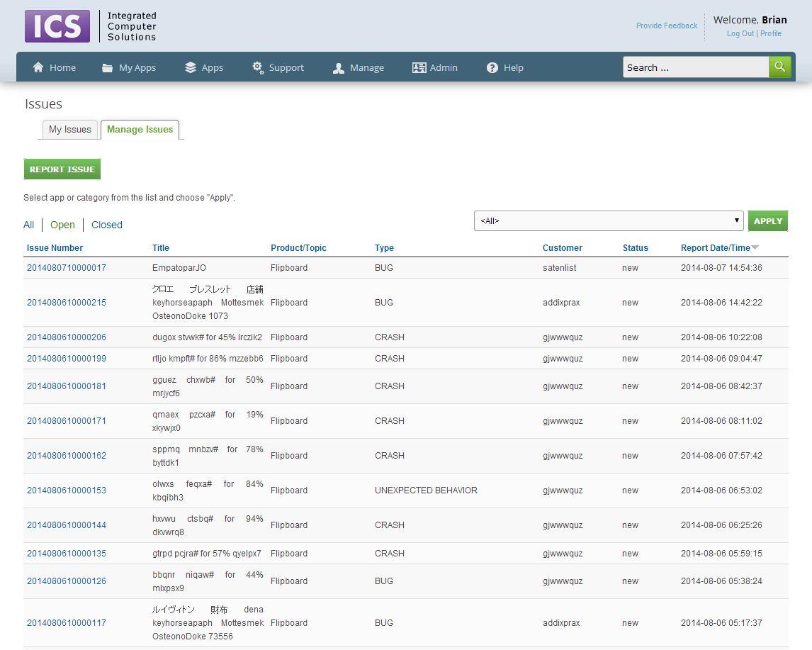812x650 pixels.
Task: Open the Profile link
Action: tap(771, 33)
